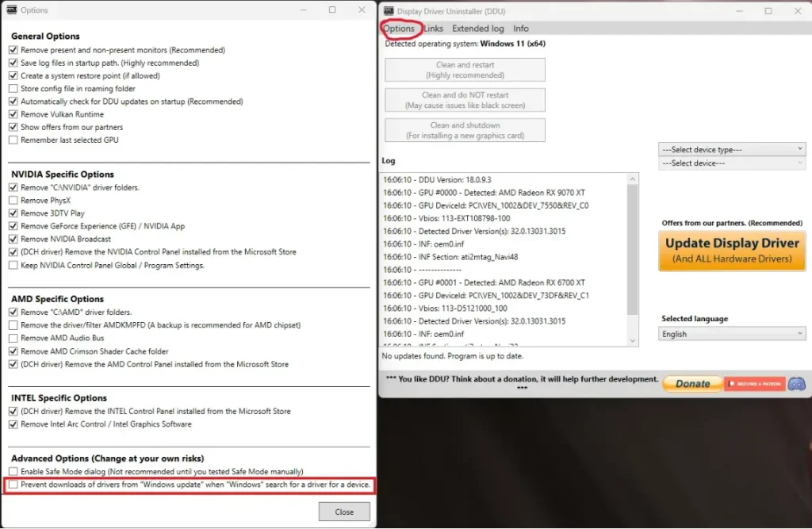Enable Safe Mode dialog checkbox

(x=13, y=471)
